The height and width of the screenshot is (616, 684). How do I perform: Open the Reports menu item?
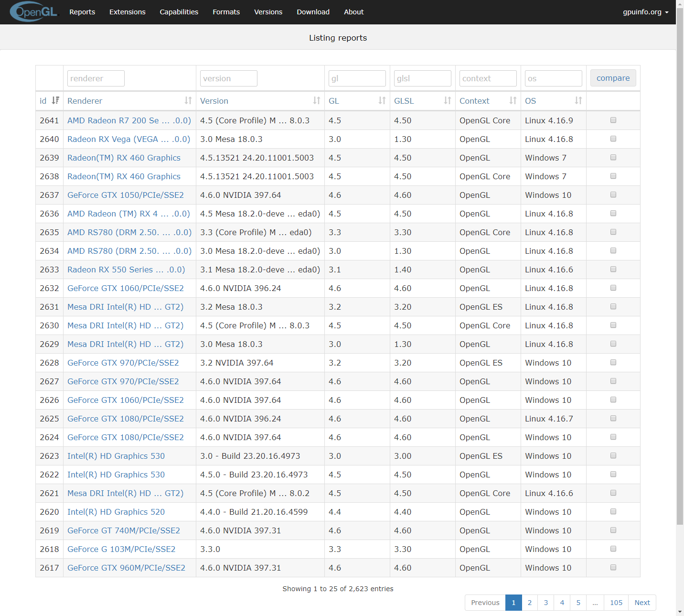[82, 12]
